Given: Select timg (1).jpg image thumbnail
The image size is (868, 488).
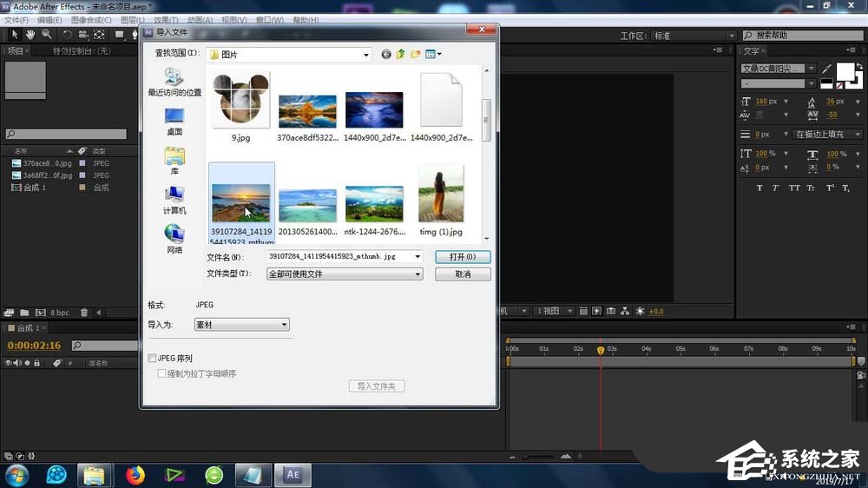Looking at the screenshot, I should click(x=440, y=195).
